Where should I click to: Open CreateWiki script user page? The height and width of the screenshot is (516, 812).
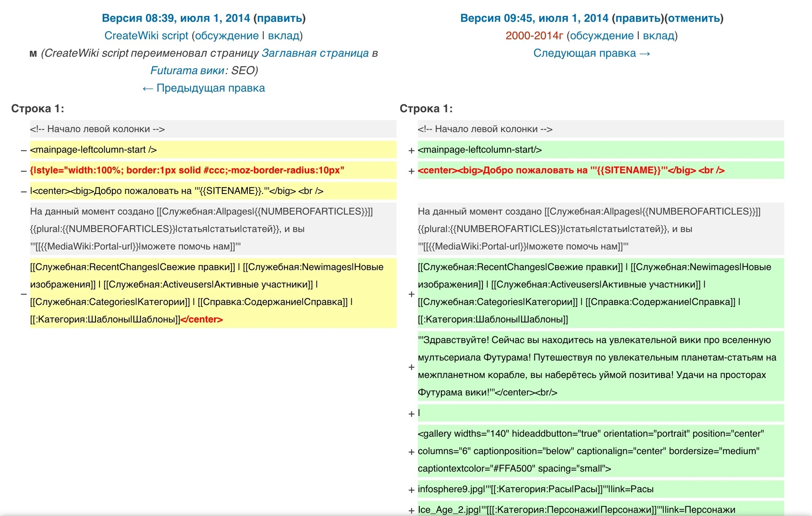(146, 36)
